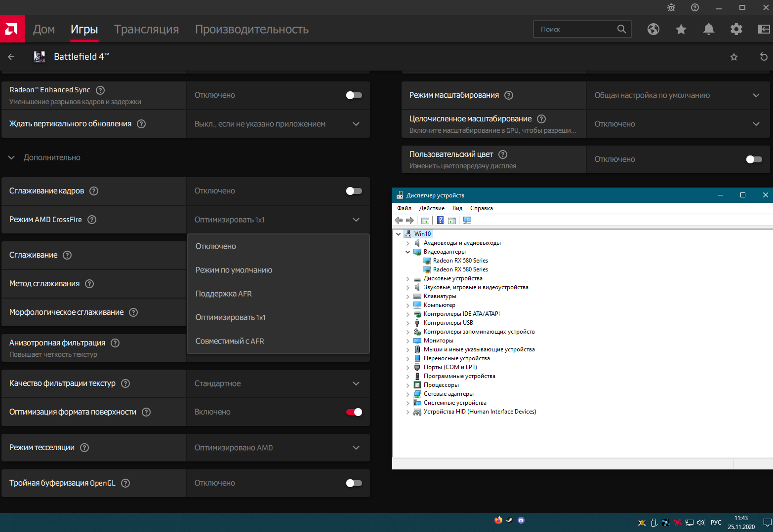Viewport: 773px width, 532px height.
Task: Expand Мониторы in Device Manager
Action: click(x=408, y=341)
